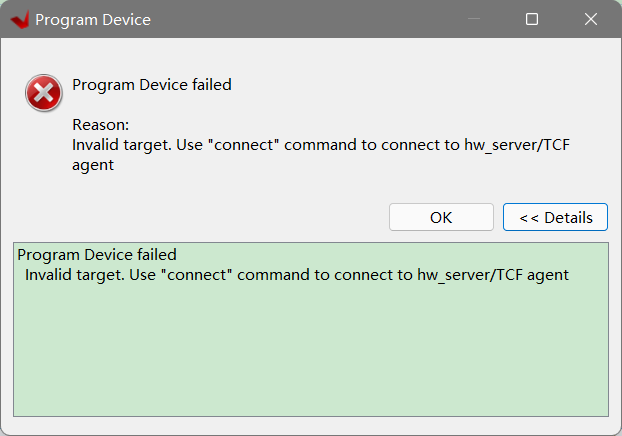
Task: Click the greyed-out minimize button
Action: pos(474,19)
